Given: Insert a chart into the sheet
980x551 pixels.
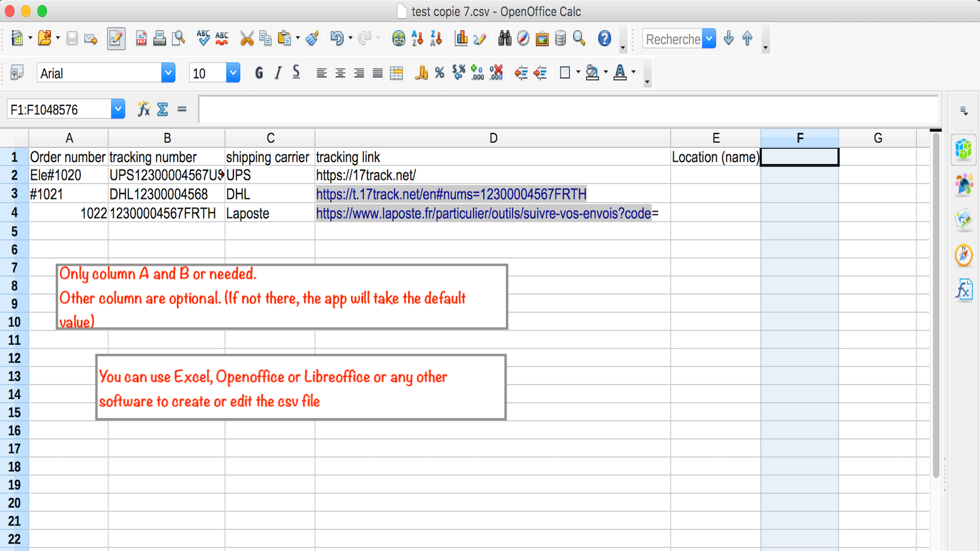Looking at the screenshot, I should pyautogui.click(x=462, y=38).
